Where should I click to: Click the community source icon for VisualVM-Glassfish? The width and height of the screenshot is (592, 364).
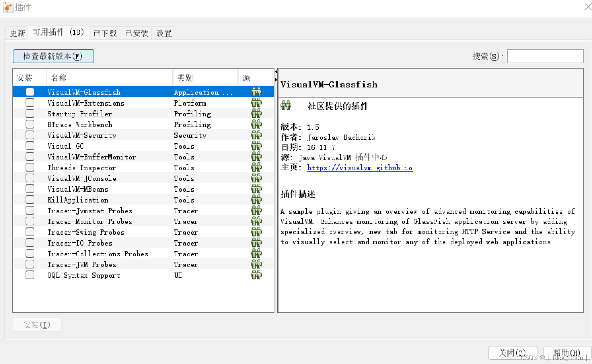[x=256, y=92]
